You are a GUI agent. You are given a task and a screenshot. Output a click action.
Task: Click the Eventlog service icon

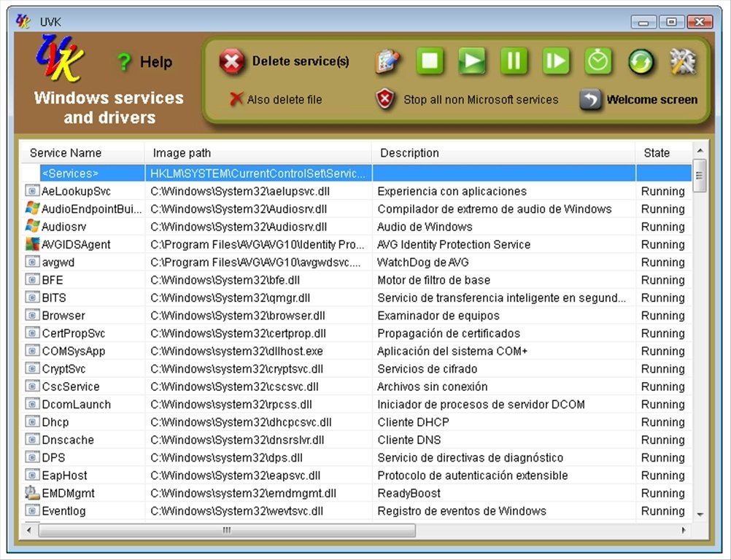(x=31, y=510)
